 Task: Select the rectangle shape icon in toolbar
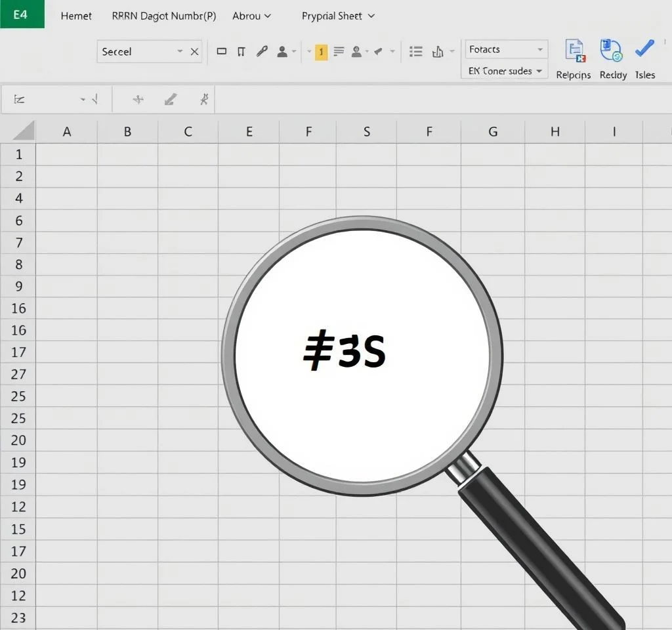click(x=222, y=51)
